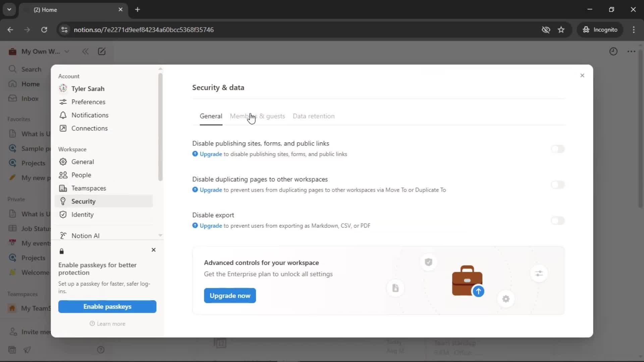Click settings sidebar scrollbar thumb
Image resolution: width=644 pixels, height=362 pixels.
tap(160, 127)
